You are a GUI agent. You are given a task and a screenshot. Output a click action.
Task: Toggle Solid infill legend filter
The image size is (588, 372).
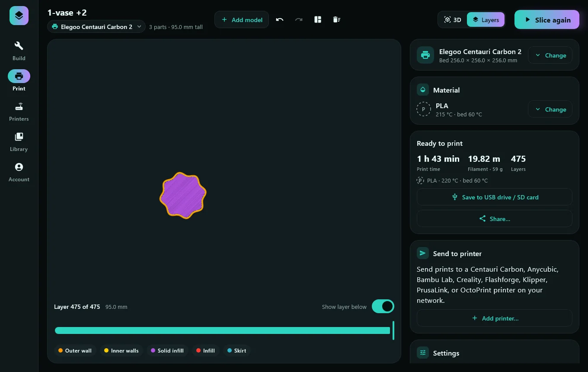click(x=167, y=350)
